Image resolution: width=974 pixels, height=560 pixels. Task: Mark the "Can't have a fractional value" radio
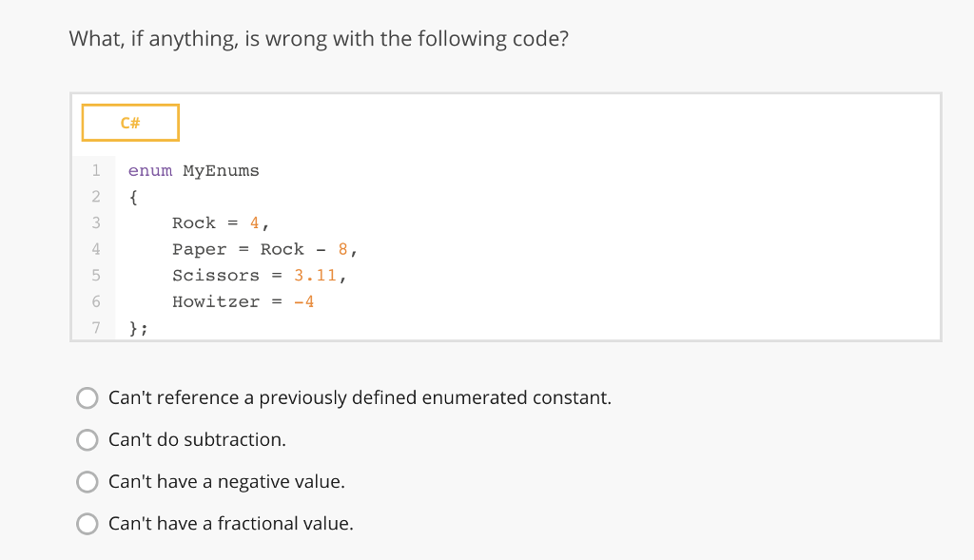pyautogui.click(x=88, y=523)
